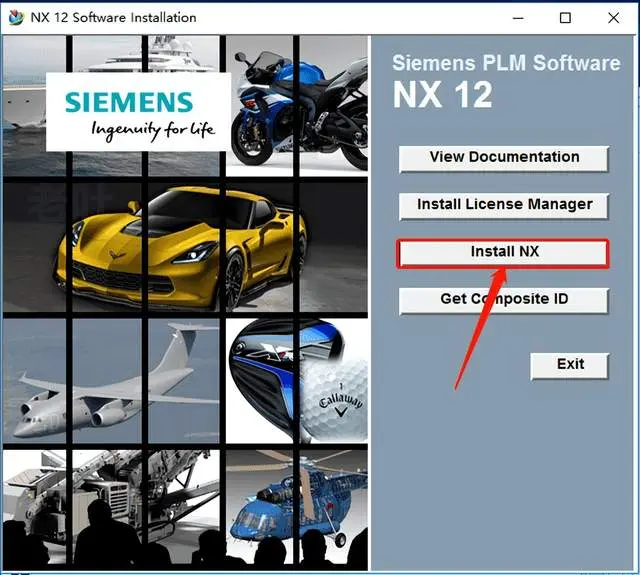
Task: Click the large NX 12 title text
Action: coord(442,95)
